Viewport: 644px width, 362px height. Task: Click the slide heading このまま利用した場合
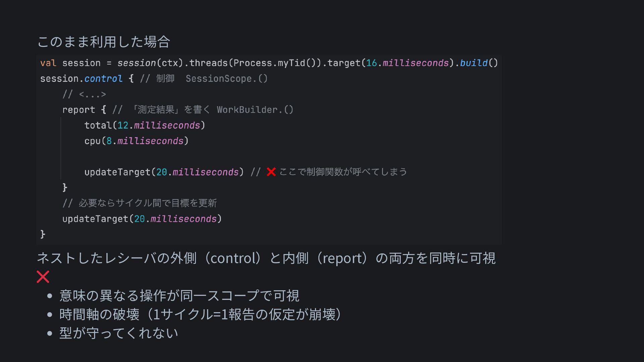pyautogui.click(x=104, y=42)
